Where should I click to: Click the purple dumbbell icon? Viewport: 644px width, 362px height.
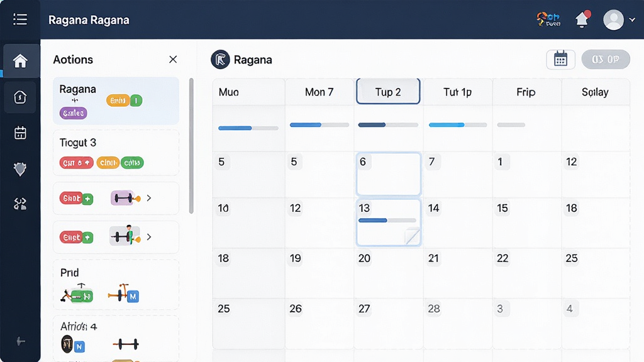(x=125, y=198)
